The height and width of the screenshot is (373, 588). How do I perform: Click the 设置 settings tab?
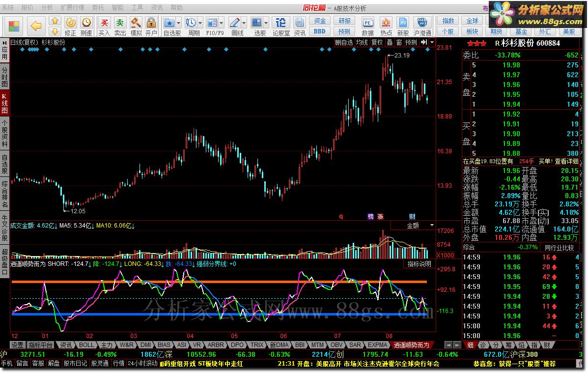(17, 345)
